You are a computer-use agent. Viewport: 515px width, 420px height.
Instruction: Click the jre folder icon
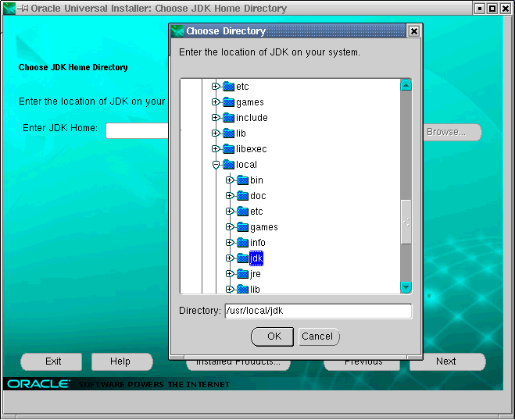242,274
